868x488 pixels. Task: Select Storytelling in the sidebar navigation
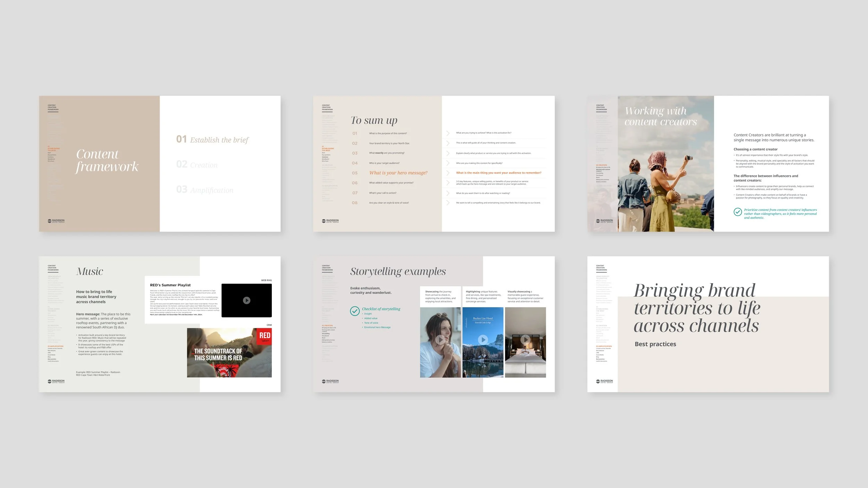click(326, 334)
